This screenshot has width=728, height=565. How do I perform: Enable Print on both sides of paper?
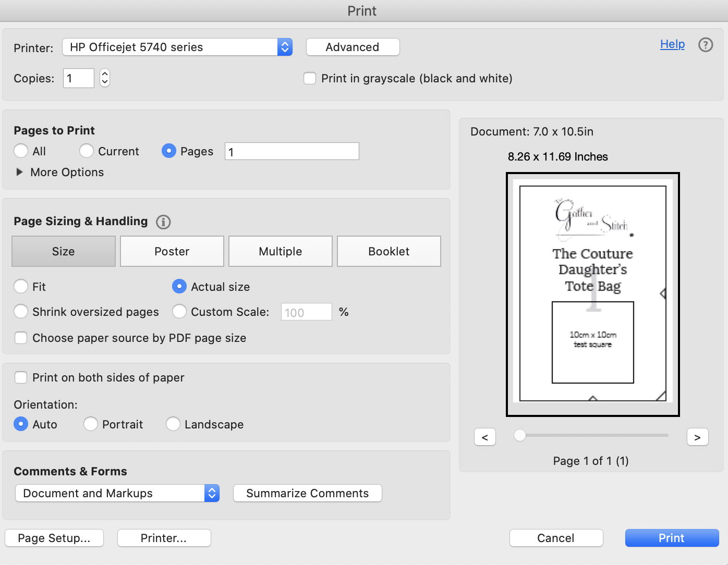[x=21, y=377]
